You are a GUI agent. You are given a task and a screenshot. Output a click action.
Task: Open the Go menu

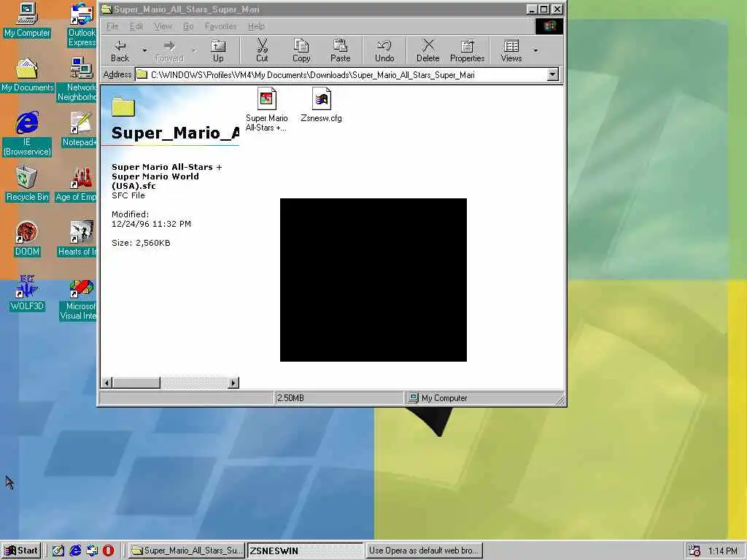(x=188, y=26)
